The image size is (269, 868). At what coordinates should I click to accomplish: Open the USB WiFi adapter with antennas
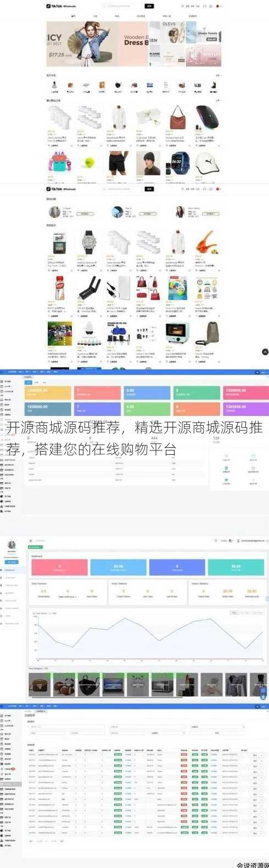(x=88, y=288)
